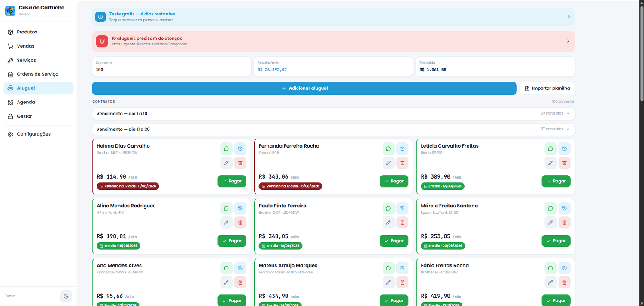Image resolution: width=644 pixels, height=306 pixels.
Task: Click the Receita/mês value R$ 26.392,07
Action: coord(272,70)
